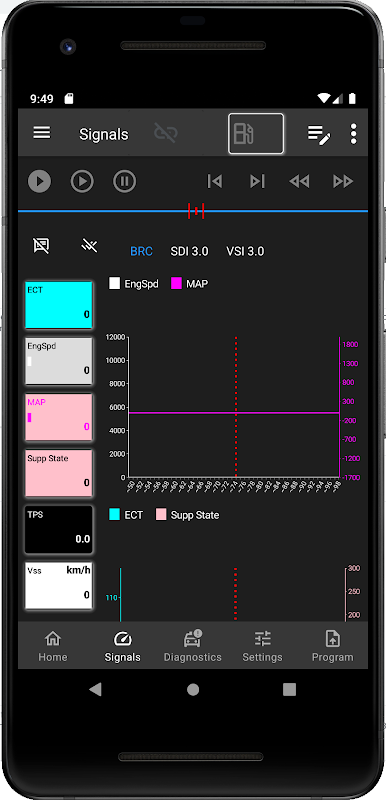
Task: Tap the broken link connection icon
Action: (x=166, y=134)
